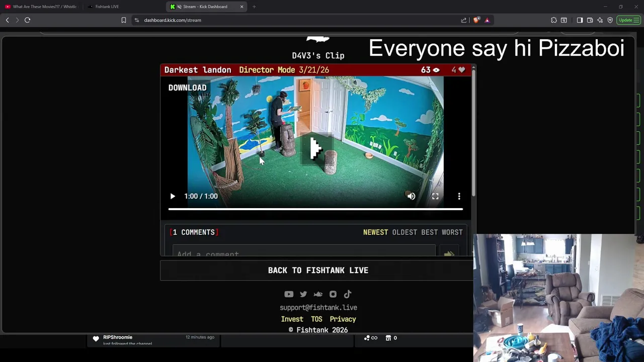Open site settings icon in address bar

coord(137,20)
